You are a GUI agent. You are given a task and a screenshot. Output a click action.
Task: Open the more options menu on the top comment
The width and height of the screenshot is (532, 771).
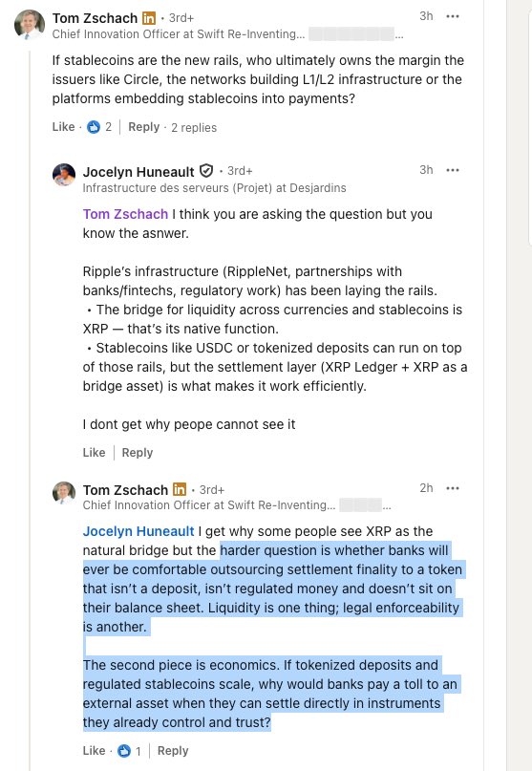tap(453, 16)
